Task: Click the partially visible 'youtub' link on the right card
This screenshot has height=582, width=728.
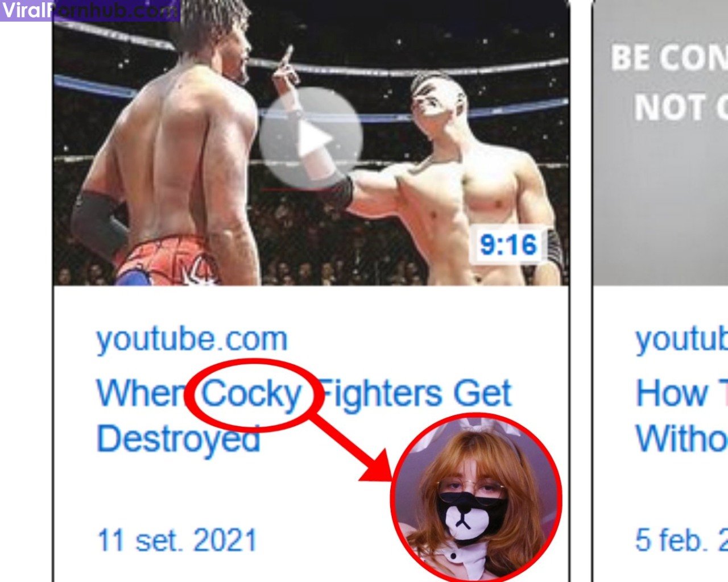Action: point(681,339)
